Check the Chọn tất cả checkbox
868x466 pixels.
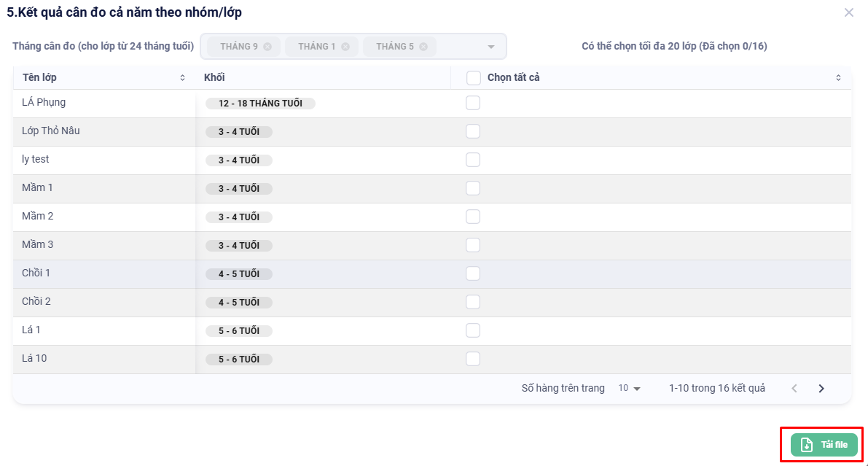coord(474,78)
